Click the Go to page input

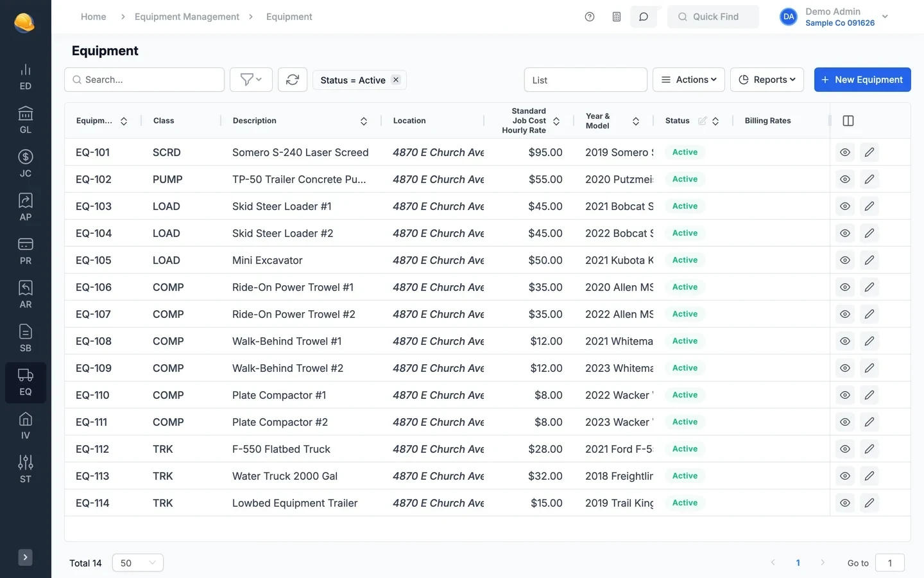(x=890, y=563)
